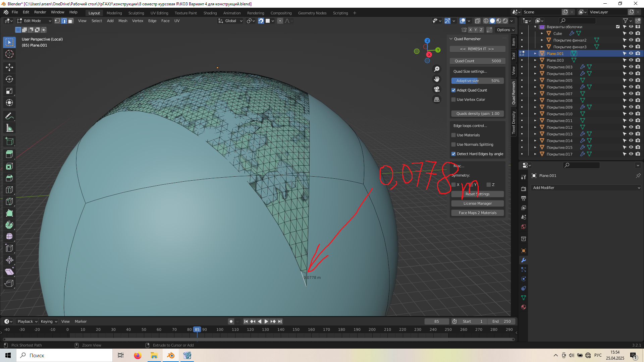This screenshot has height=362, width=644.
Task: Click the pan hand icon in viewport
Action: (x=437, y=79)
